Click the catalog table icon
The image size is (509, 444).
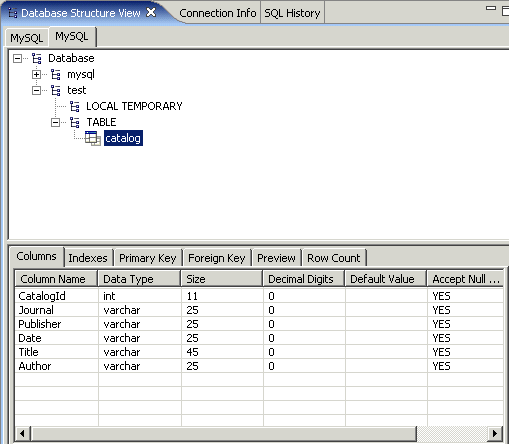point(93,138)
